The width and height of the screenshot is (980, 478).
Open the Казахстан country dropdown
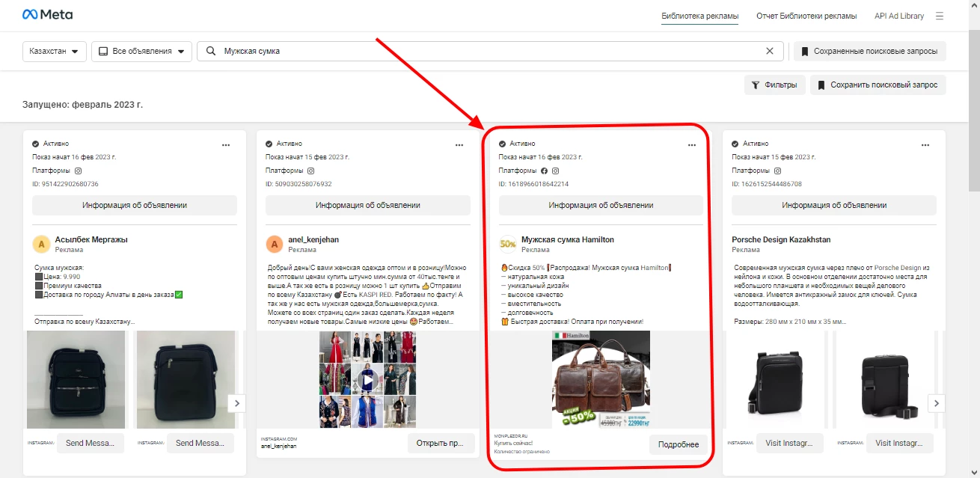[x=55, y=51]
